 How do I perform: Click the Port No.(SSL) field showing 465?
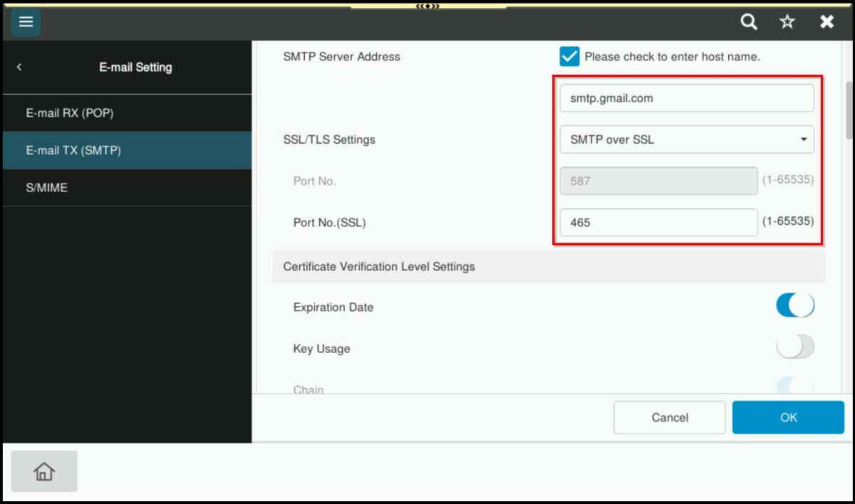(x=658, y=222)
